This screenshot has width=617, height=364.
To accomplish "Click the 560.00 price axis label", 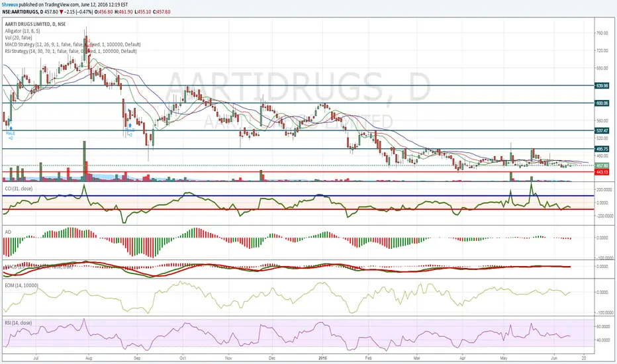I will point(602,121).
